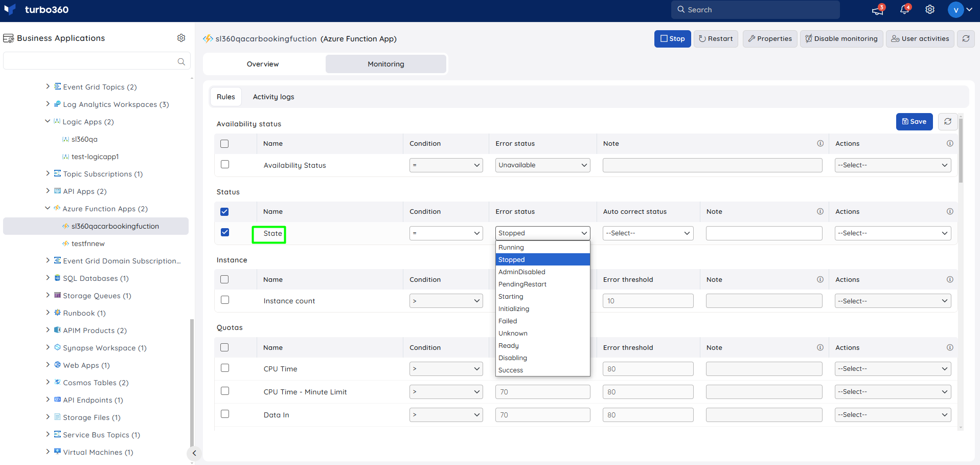Viewport: 980px width, 465px height.
Task: Show info for Status section Note column
Action: (820, 212)
